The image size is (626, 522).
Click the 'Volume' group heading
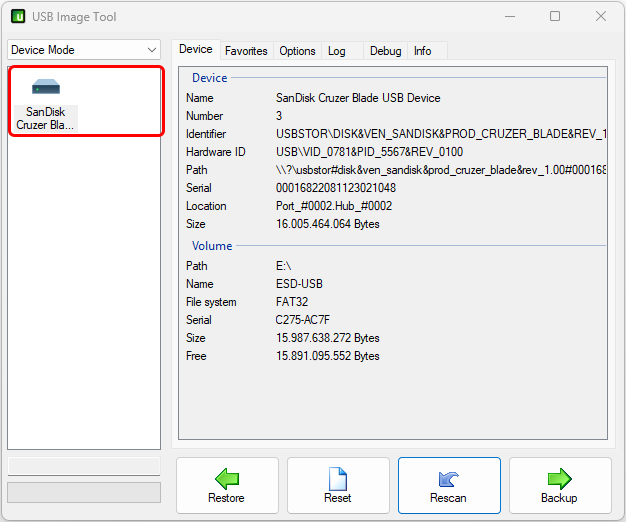[212, 246]
